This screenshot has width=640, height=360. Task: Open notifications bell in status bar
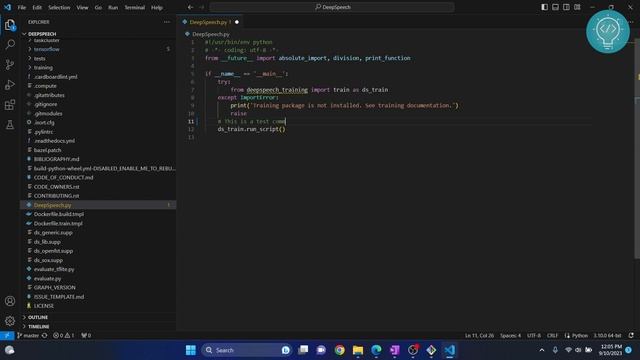631,336
